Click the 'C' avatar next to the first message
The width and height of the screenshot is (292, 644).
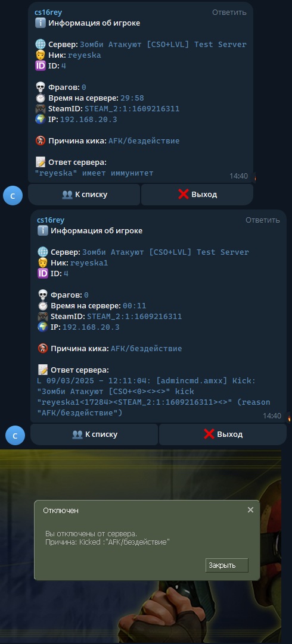(x=13, y=195)
